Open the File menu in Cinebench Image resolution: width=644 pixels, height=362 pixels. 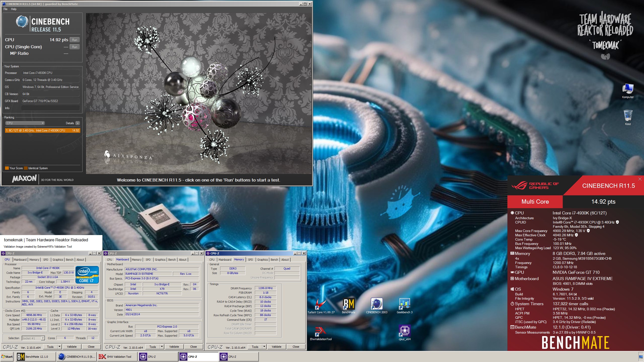[5, 9]
